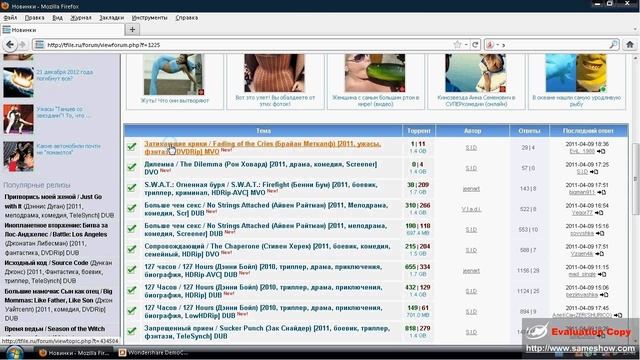Click the green check icon of the Chaperone row
This screenshot has height=360, width=640.
coord(131,249)
